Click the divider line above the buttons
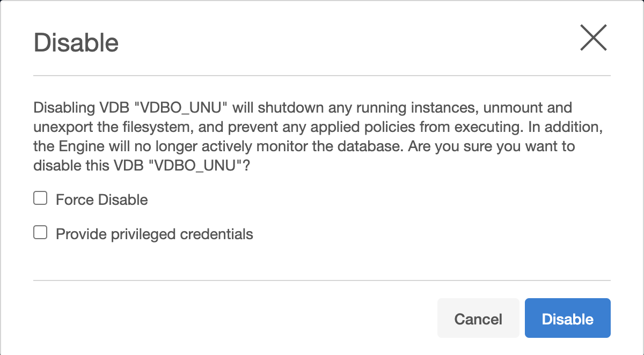Image resolution: width=644 pixels, height=355 pixels. tap(322, 280)
